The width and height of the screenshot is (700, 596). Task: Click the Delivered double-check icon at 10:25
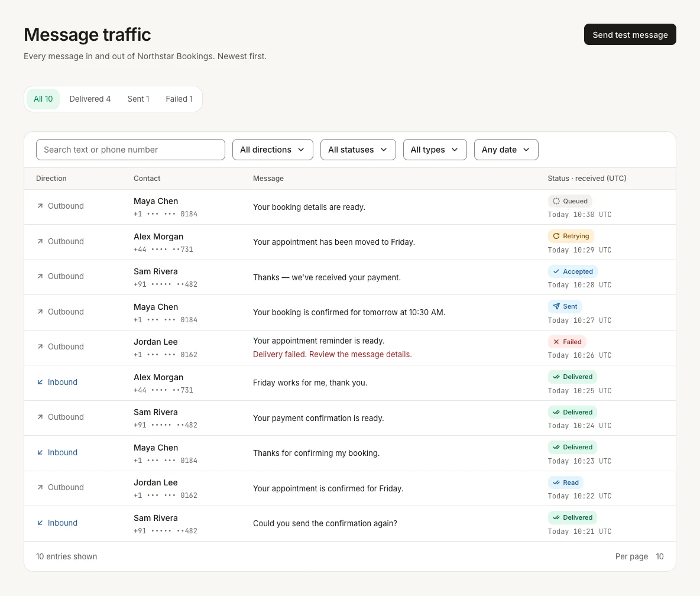coord(556,377)
